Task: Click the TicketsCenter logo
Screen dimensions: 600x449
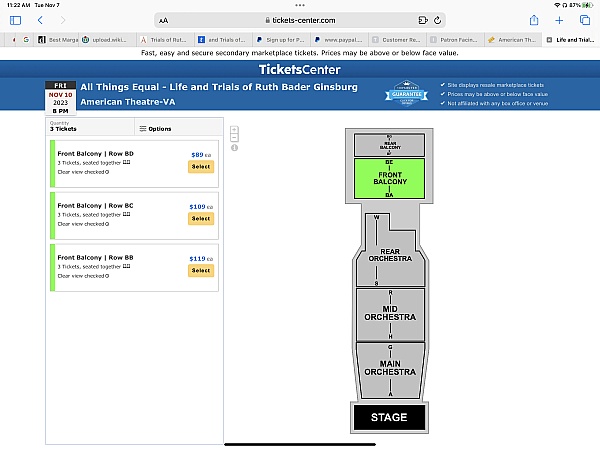Action: (300, 69)
